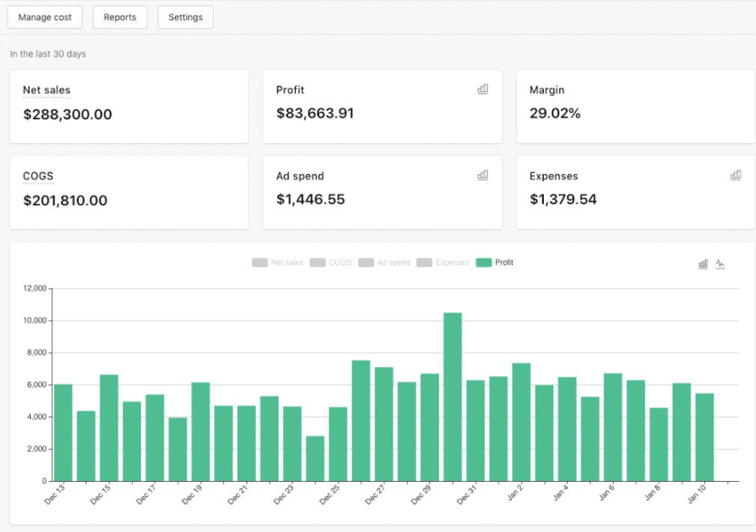
Task: Click the green Profit legend swatch
Action: [x=484, y=263]
